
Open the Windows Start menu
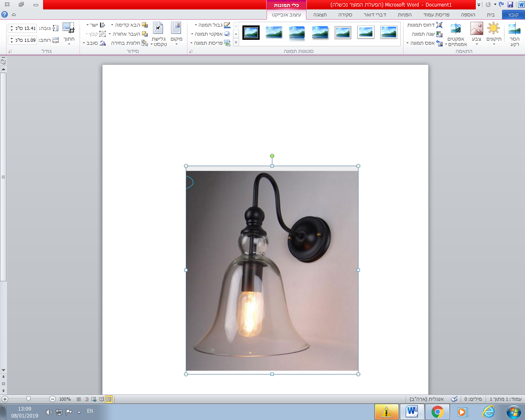[x=514, y=412]
